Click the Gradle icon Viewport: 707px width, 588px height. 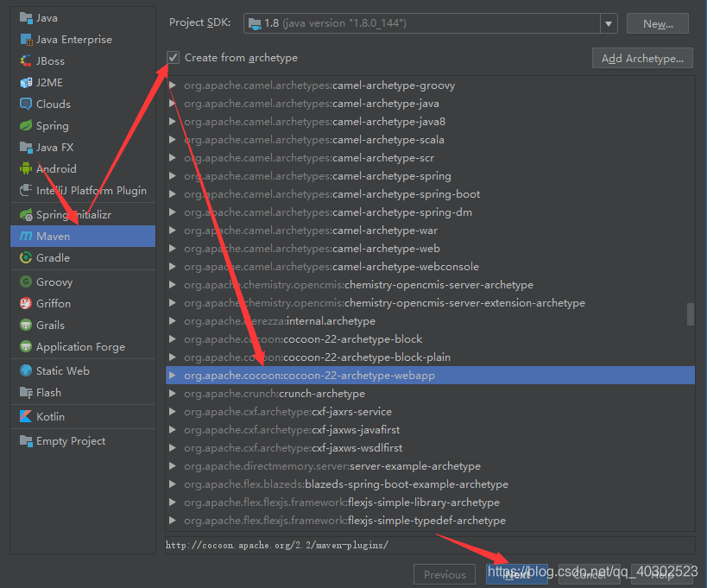click(26, 258)
